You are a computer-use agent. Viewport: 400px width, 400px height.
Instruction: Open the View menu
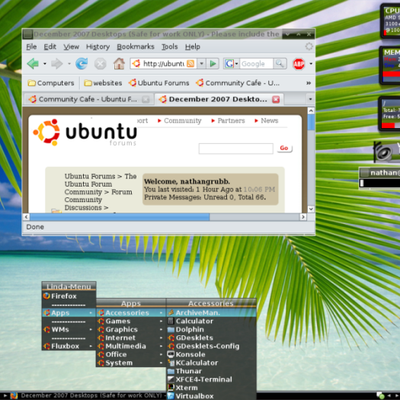click(x=71, y=47)
